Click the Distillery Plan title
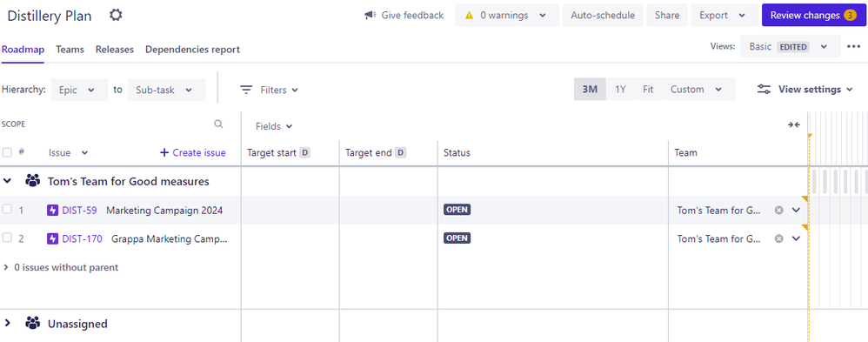 coord(50,16)
